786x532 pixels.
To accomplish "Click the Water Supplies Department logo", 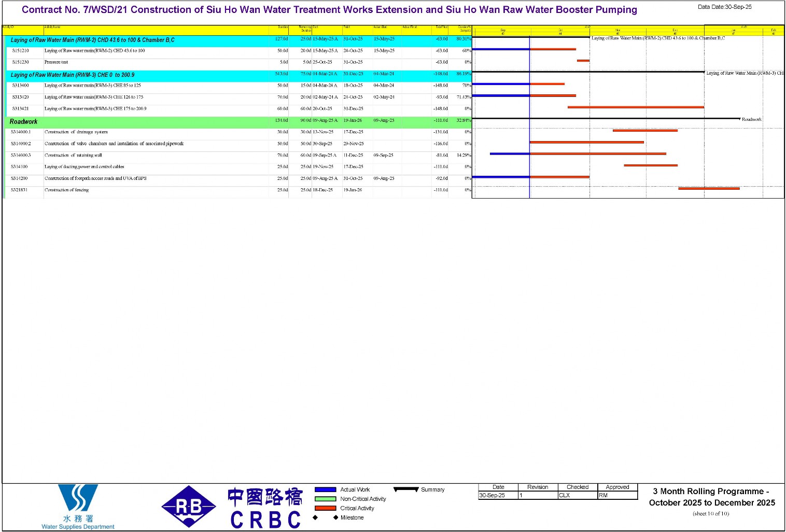I will (x=78, y=507).
